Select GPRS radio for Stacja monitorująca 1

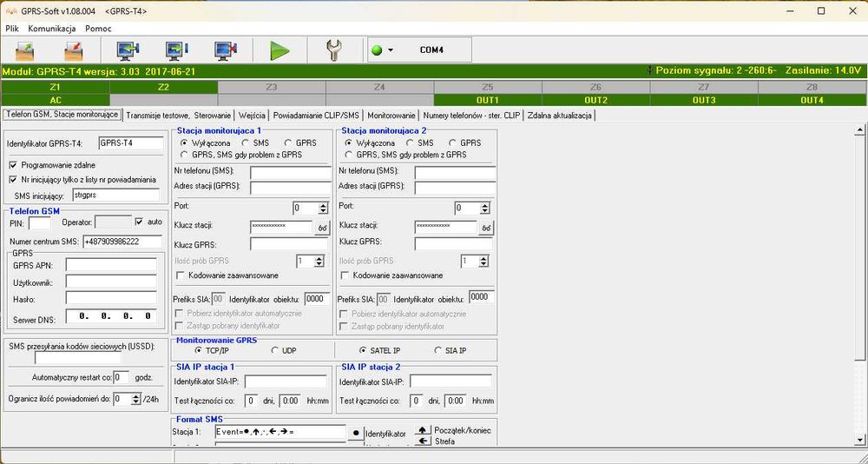tap(288, 143)
